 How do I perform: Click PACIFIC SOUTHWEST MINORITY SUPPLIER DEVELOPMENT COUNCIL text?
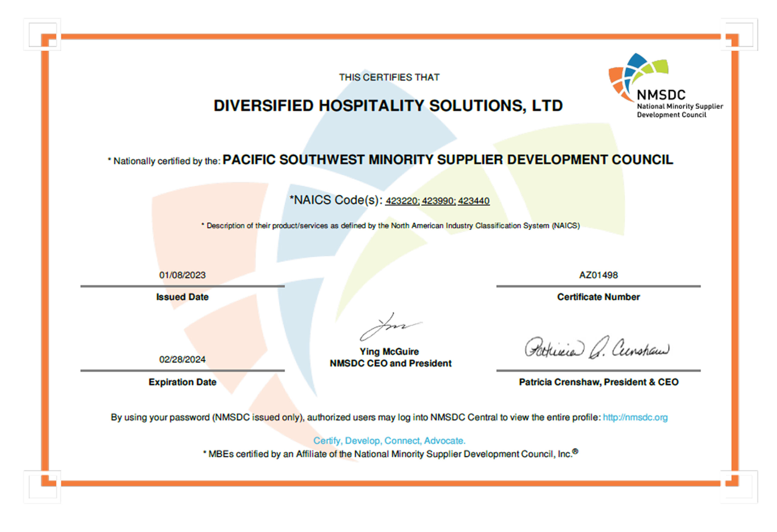point(448,160)
